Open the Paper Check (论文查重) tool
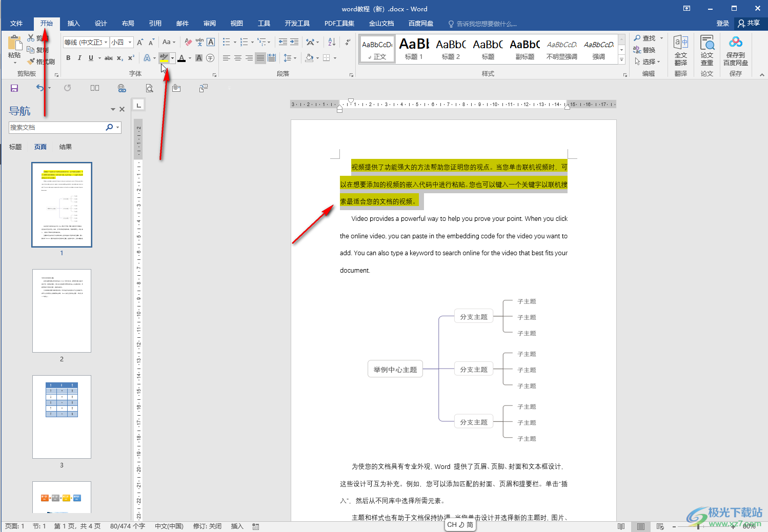Image resolution: width=768 pixels, height=532 pixels. click(707, 50)
